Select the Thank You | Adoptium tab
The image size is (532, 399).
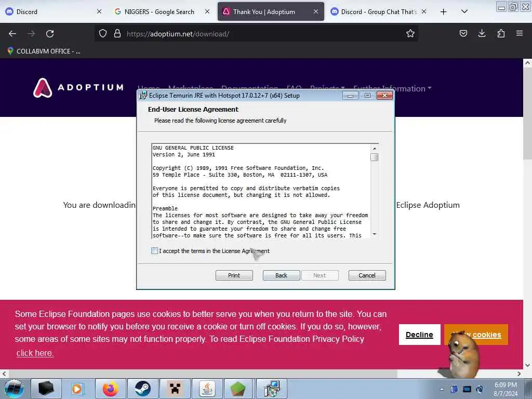pos(271,11)
